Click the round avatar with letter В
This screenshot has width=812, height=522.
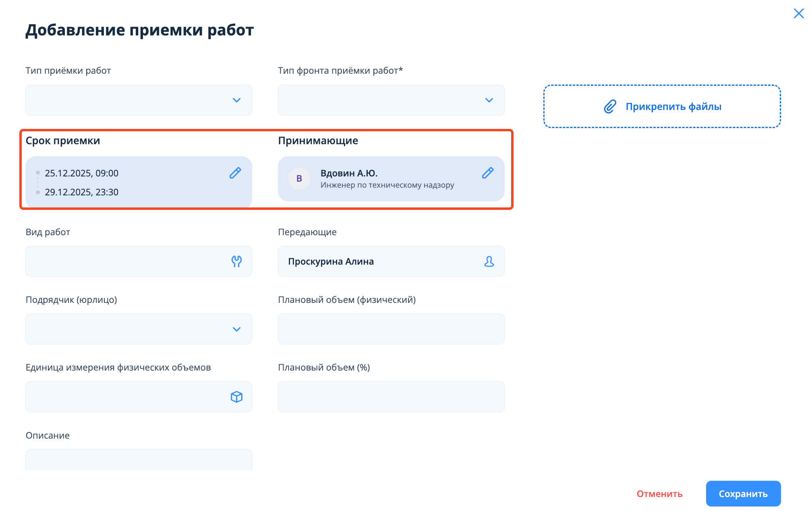pyautogui.click(x=299, y=178)
